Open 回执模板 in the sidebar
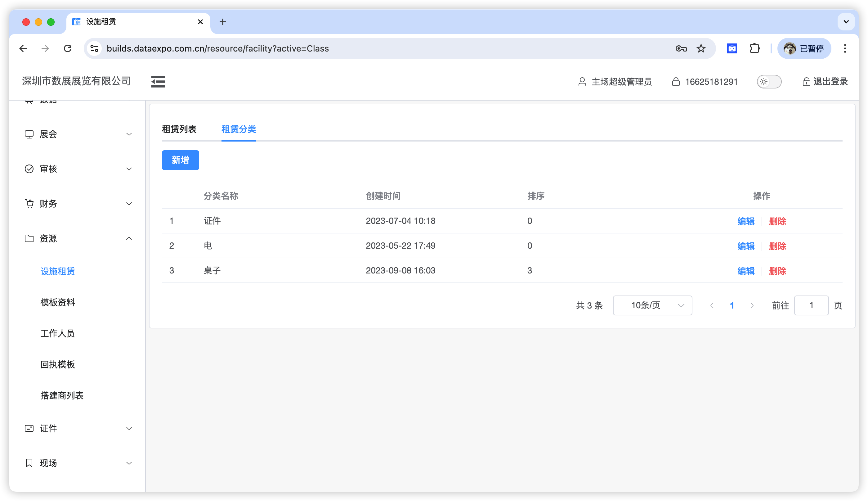This screenshot has width=868, height=501. coord(57,364)
